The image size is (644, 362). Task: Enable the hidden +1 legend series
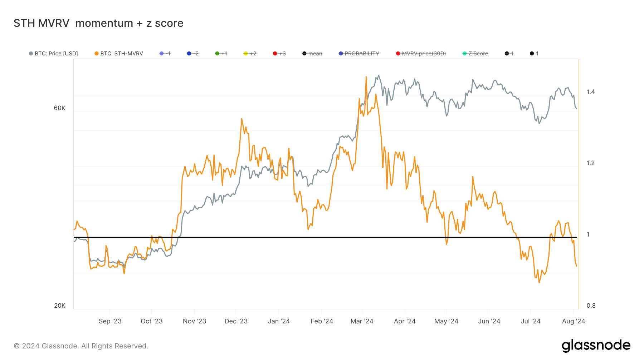(x=221, y=54)
